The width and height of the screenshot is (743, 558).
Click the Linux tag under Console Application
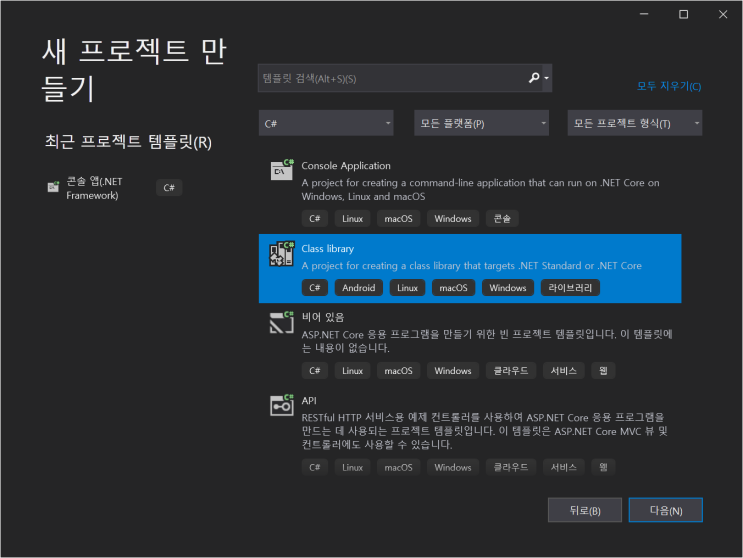(x=352, y=218)
